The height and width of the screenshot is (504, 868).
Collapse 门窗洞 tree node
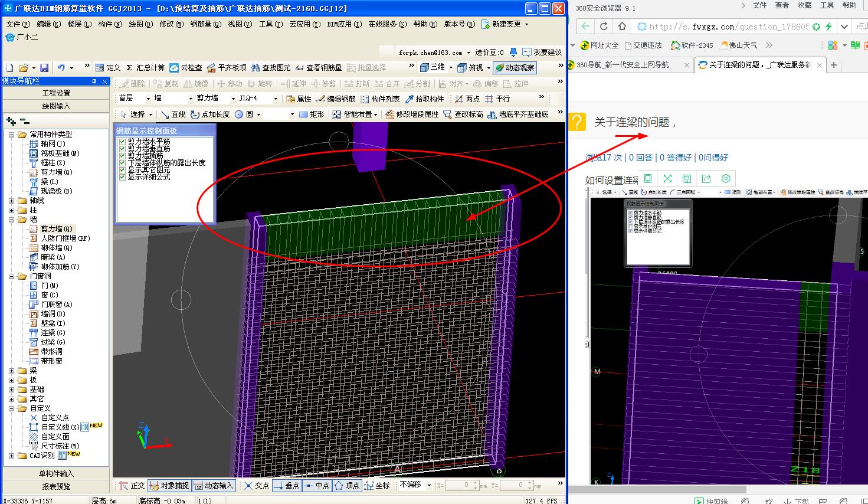pyautogui.click(x=11, y=276)
